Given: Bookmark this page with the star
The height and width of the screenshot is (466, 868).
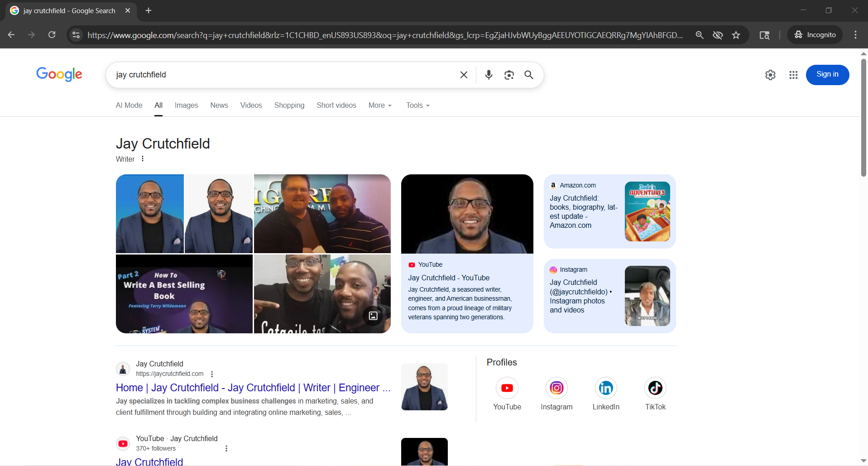Looking at the screenshot, I should tap(736, 35).
